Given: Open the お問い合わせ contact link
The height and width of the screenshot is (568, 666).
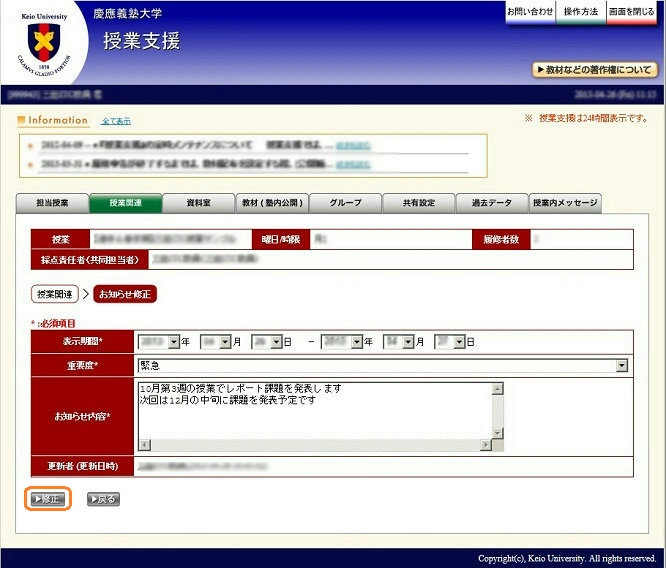Looking at the screenshot, I should [530, 12].
